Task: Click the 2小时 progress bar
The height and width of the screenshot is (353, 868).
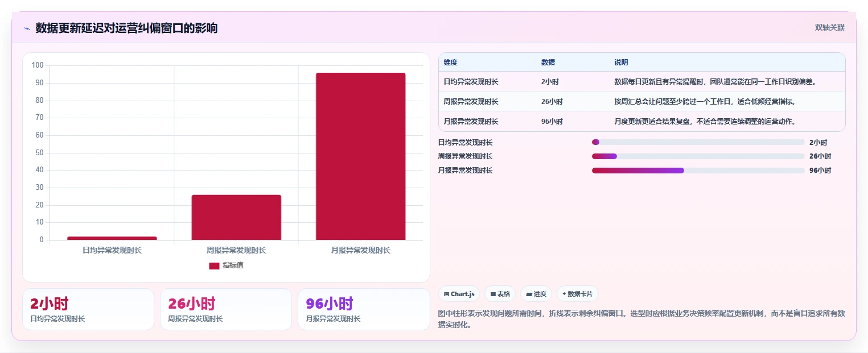Action: pyautogui.click(x=698, y=142)
